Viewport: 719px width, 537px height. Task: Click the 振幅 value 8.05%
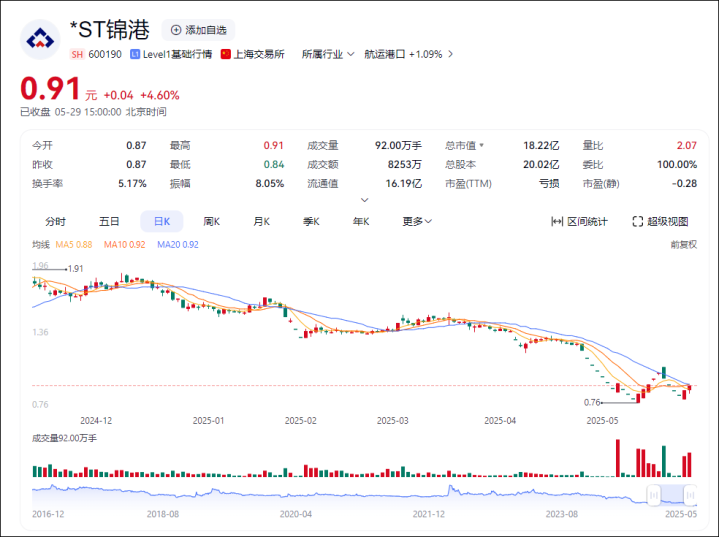pos(270,183)
